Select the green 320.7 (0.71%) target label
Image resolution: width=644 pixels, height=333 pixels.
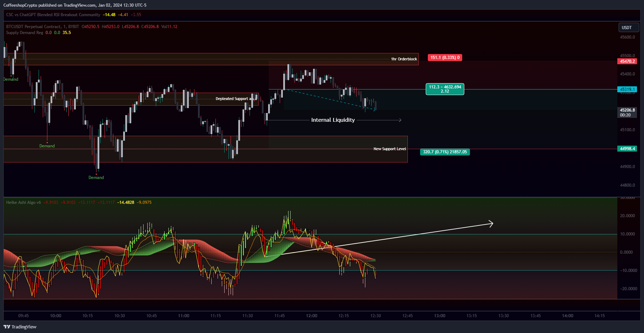pos(445,152)
